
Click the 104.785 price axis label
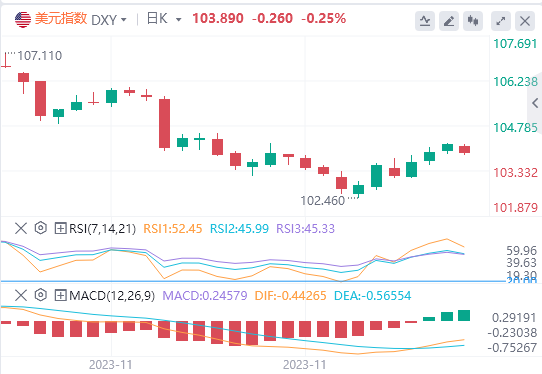(x=515, y=128)
